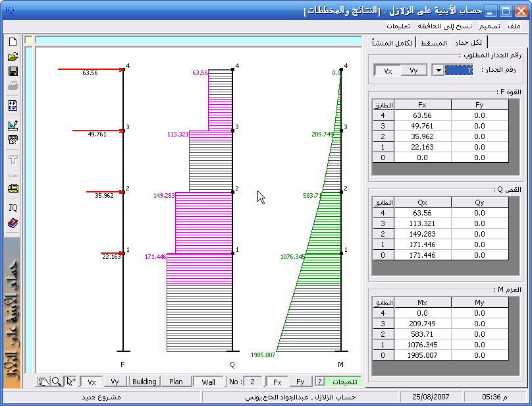Open a project with the folder icon
Image resolution: width=532 pixels, height=406 pixels.
(13, 57)
